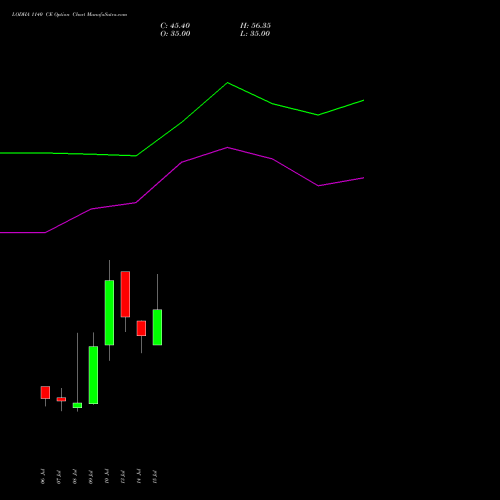This screenshot has height=500, width=500.
Task: Click the last green candle on the right
Action: point(157,327)
